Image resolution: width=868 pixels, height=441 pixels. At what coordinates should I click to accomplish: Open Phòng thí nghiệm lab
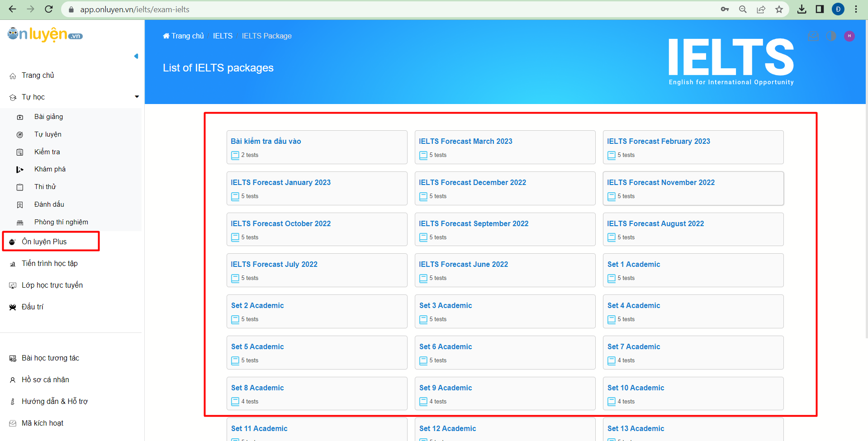pyautogui.click(x=61, y=222)
